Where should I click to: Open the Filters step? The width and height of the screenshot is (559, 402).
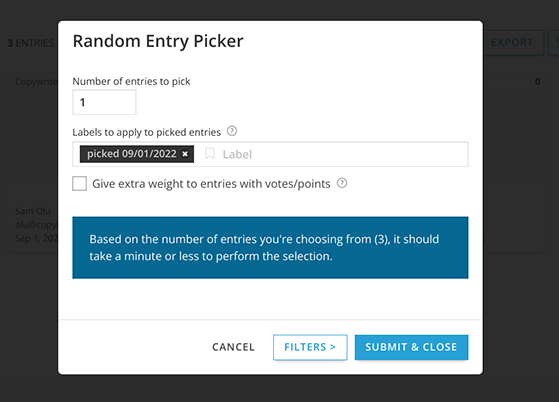point(310,347)
